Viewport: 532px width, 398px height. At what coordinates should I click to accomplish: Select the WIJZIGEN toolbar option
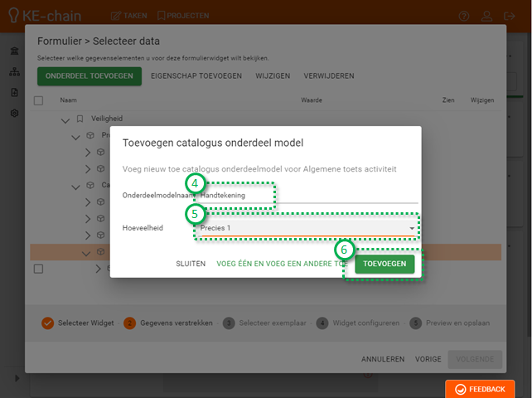[x=273, y=75]
